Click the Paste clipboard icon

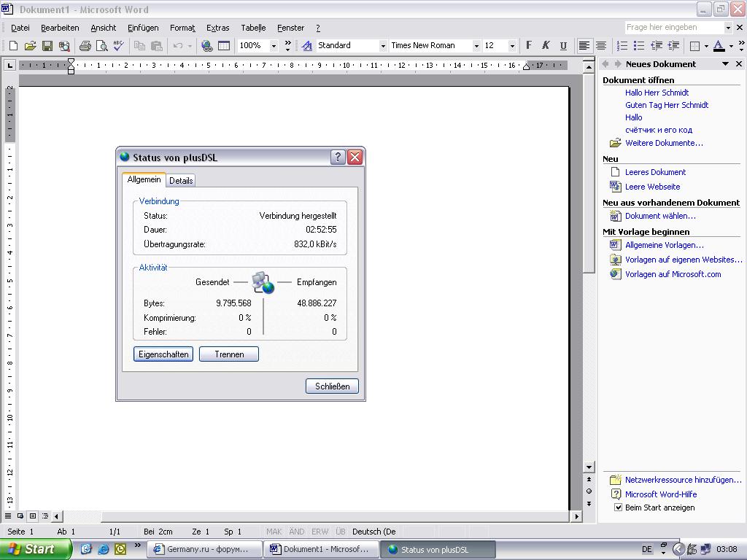click(x=156, y=46)
